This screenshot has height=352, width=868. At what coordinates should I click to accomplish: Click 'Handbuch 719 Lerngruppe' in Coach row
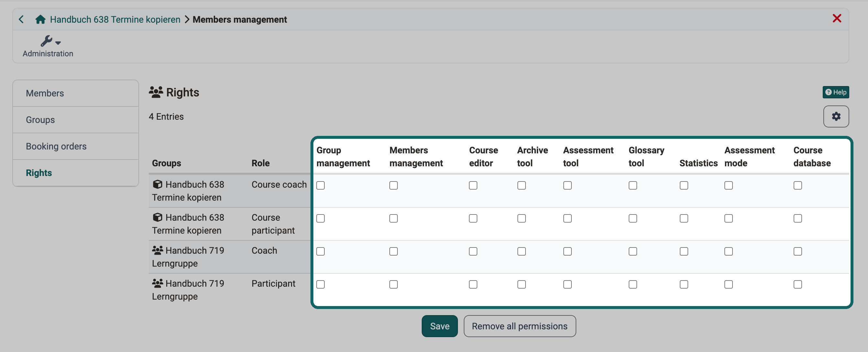(188, 257)
